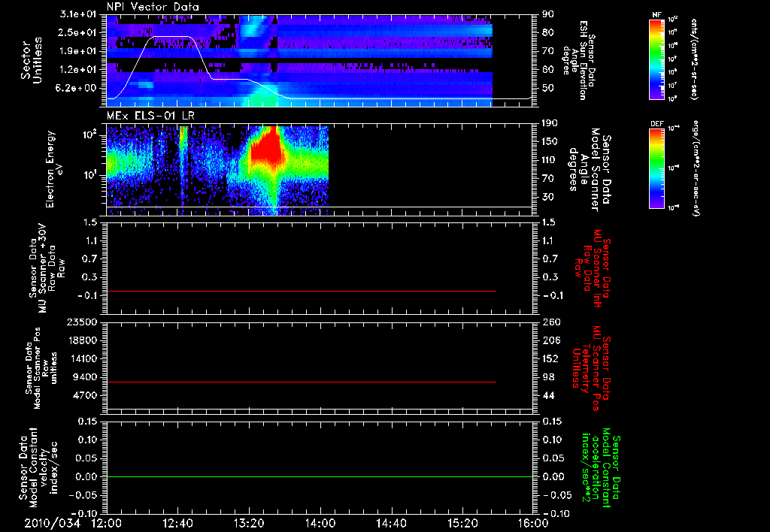Image resolution: width=770 pixels, height=532 pixels.
Task: Click the 'DEF' label above color bar
Action: click(x=657, y=124)
